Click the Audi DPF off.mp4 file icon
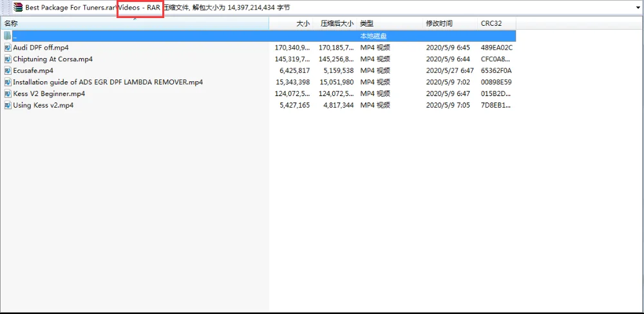Screen dimensions: 644x314 click(x=8, y=48)
